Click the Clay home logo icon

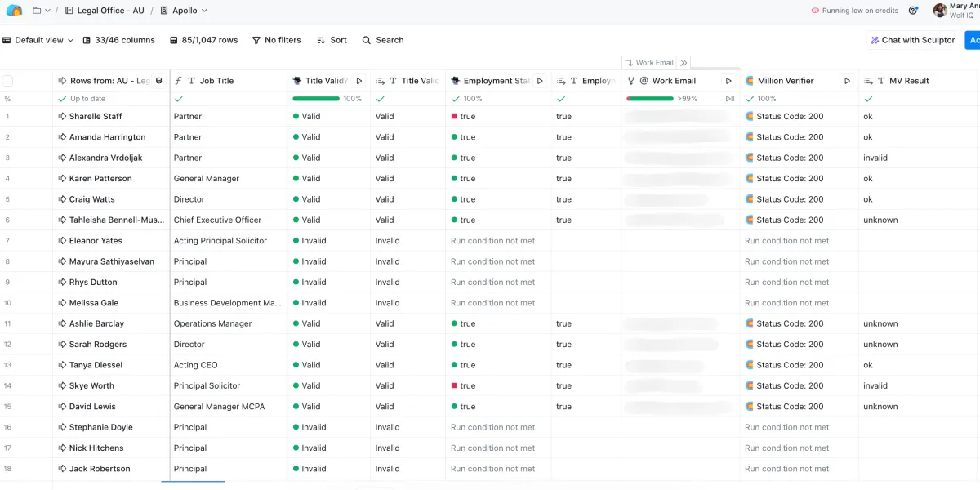(14, 11)
